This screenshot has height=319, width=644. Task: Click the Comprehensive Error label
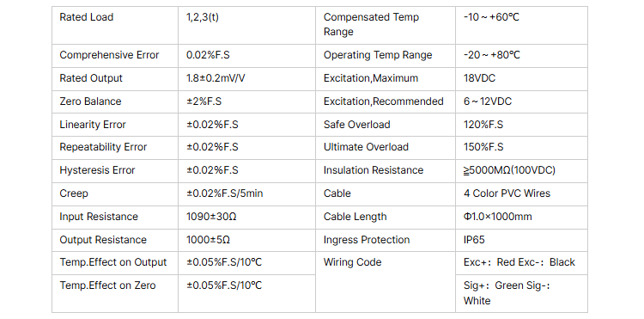pyautogui.click(x=109, y=55)
